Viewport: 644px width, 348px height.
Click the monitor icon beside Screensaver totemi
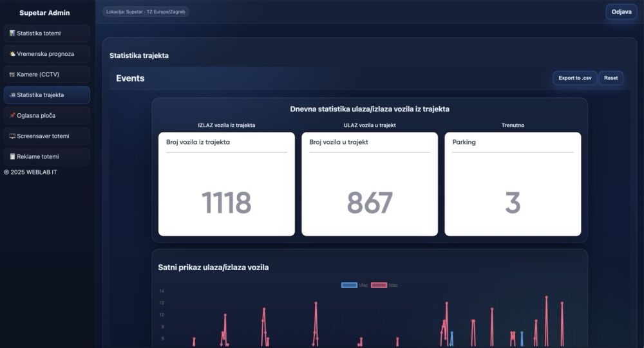(12, 136)
